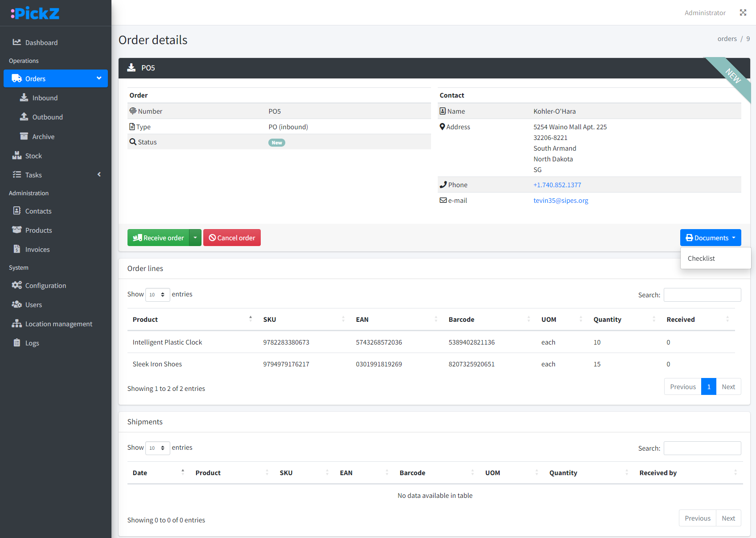
Task: Click the Tasks list icon
Action: coord(17,175)
